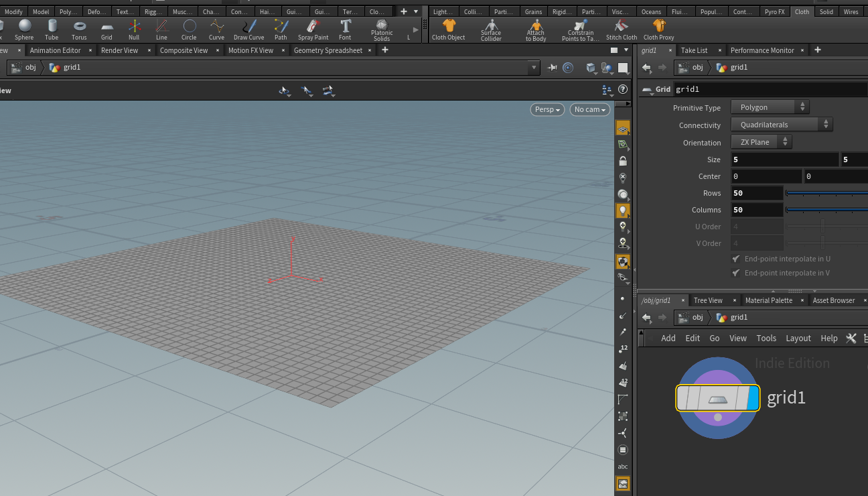Click the obj path button in viewport
Screen dimensions: 868x496
(x=25, y=67)
